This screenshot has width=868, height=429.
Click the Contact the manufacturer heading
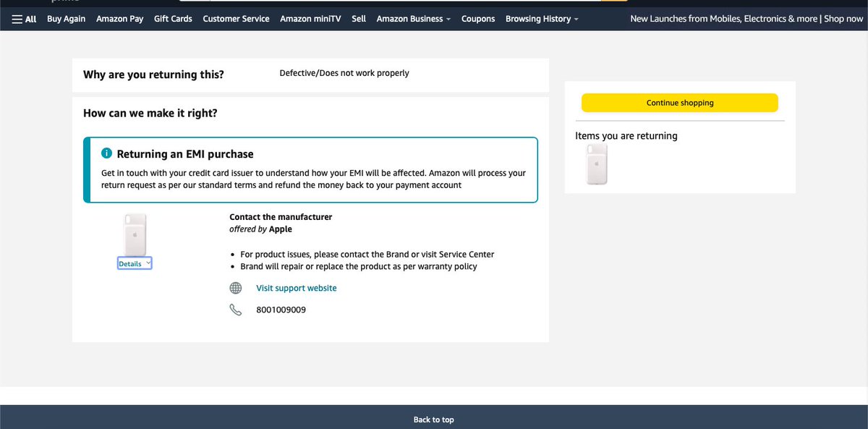pyautogui.click(x=281, y=217)
